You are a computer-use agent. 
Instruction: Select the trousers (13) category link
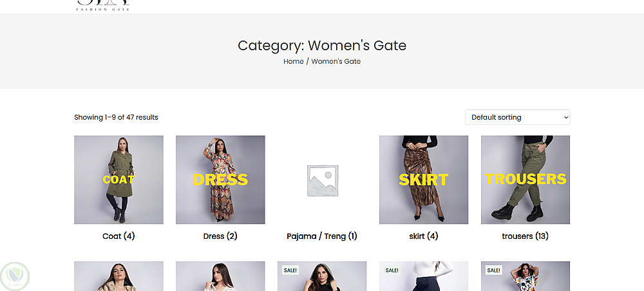point(526,236)
